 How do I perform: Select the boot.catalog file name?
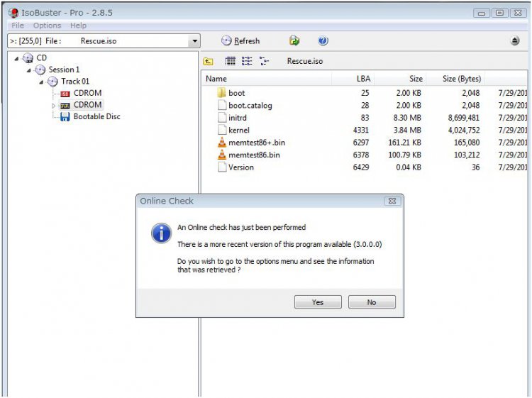tap(250, 106)
